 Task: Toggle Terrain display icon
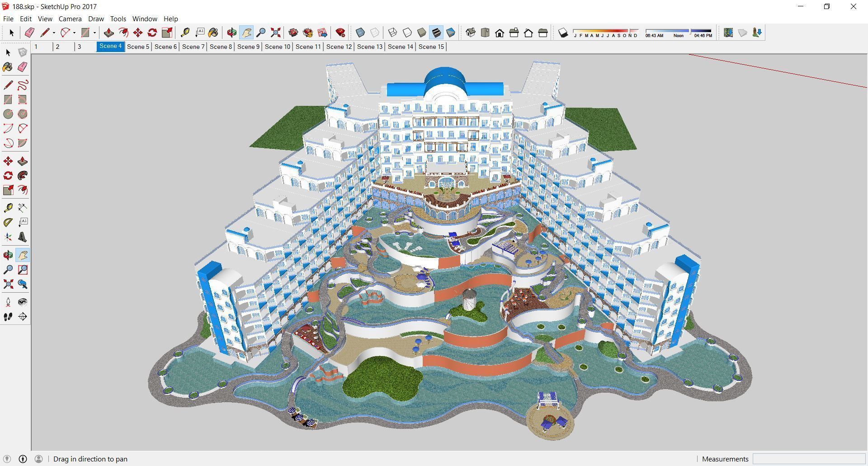point(742,33)
